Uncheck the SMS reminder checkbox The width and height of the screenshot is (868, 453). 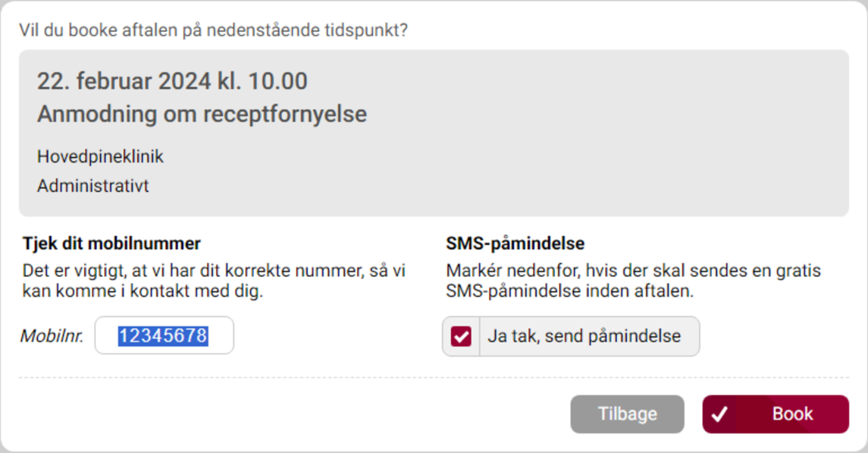tap(461, 336)
